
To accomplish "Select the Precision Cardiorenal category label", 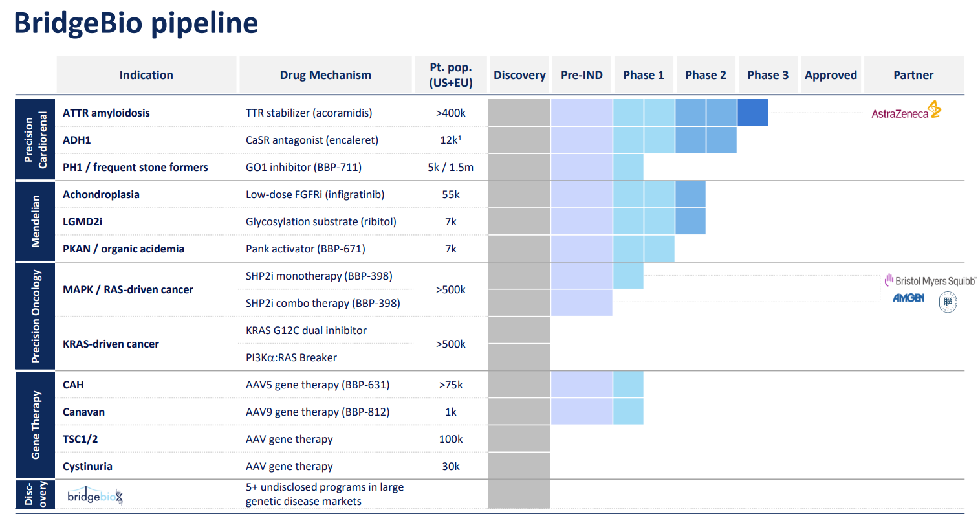I will click(35, 140).
